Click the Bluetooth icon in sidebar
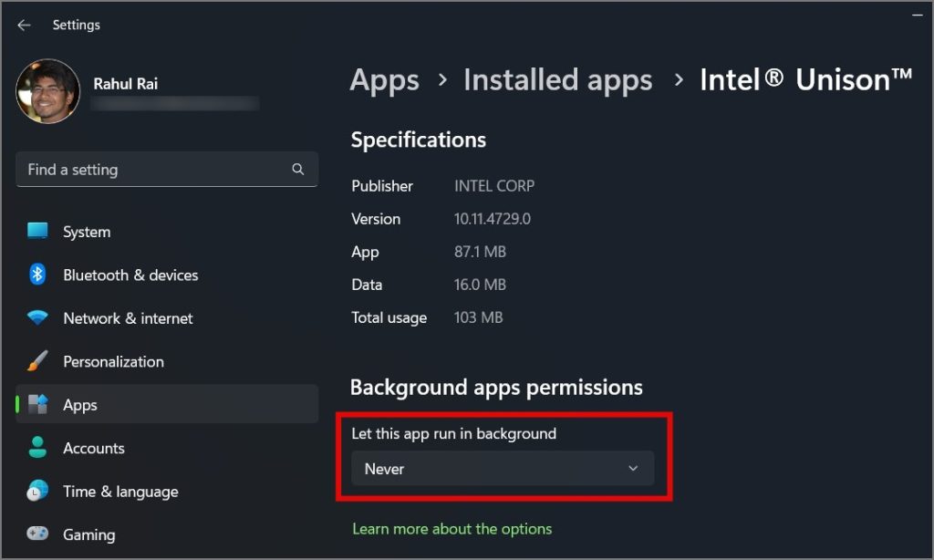This screenshot has height=560, width=934. pyautogui.click(x=37, y=274)
